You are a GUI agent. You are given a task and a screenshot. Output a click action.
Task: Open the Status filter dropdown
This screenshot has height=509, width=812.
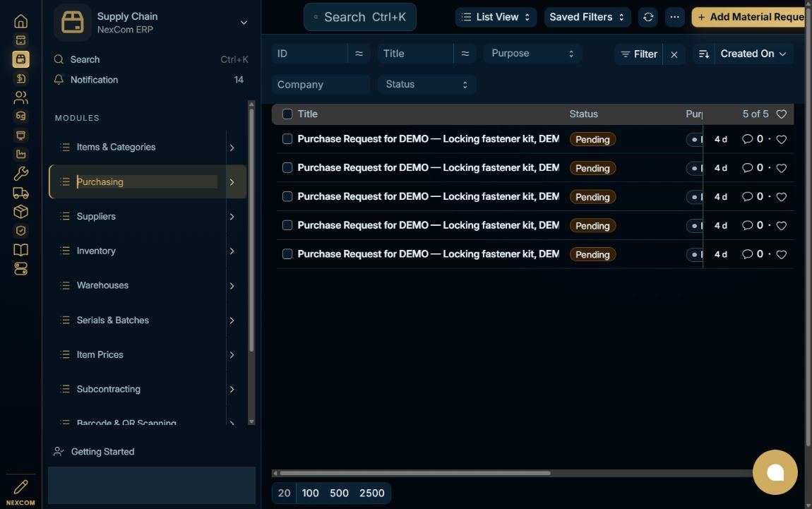pos(426,85)
